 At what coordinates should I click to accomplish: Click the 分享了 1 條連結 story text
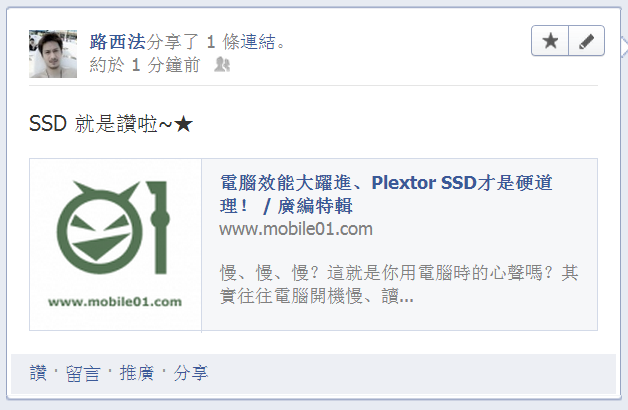(215, 42)
